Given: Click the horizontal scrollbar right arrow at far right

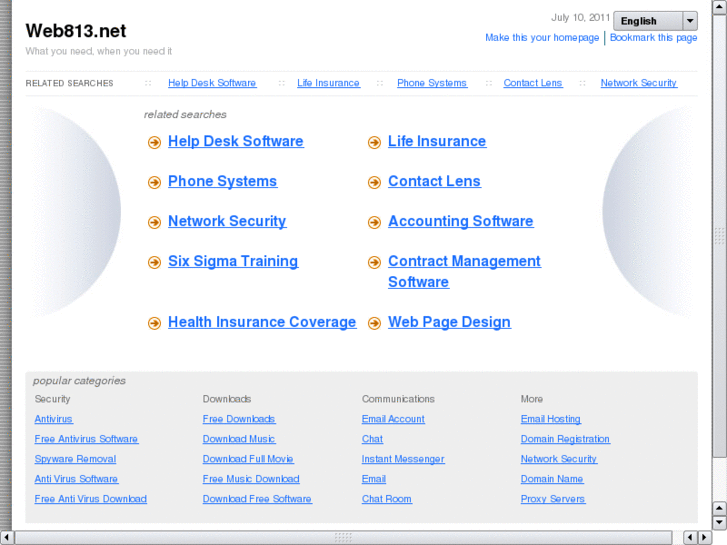Looking at the screenshot, I should 705,537.
